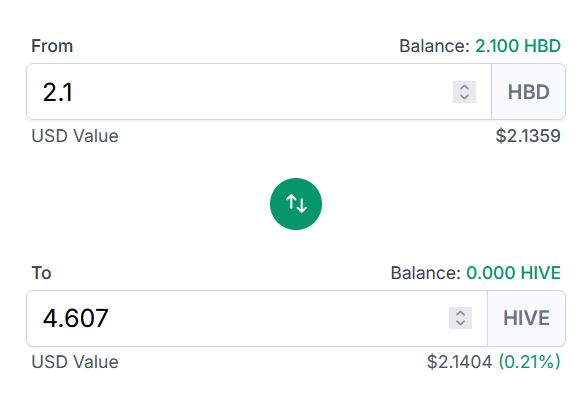Click the USD Value label under the From field

(75, 136)
